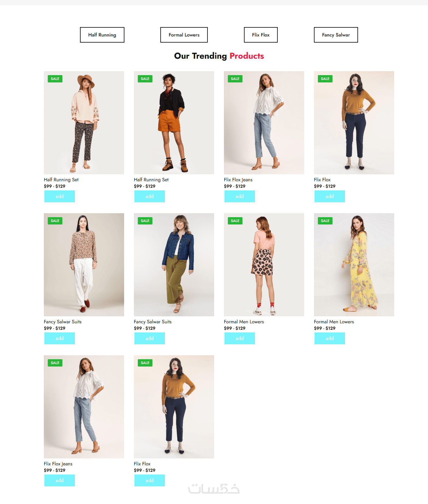Add the yellow dress Formal Men Lowers to cart
The width and height of the screenshot is (428, 504).
click(330, 339)
